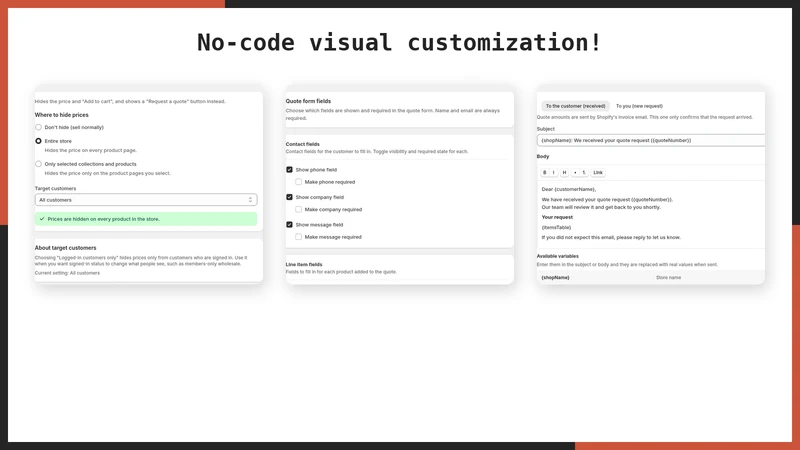Select "Only selected collections and products" option
Screen dimensions: 800x450
coord(38,164)
